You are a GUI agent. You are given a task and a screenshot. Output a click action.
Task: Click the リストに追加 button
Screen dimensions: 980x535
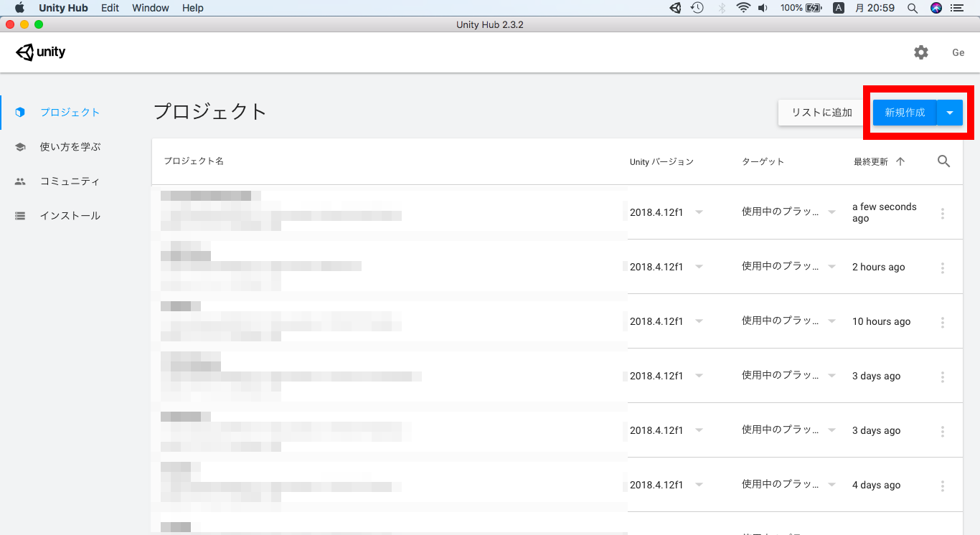point(821,113)
